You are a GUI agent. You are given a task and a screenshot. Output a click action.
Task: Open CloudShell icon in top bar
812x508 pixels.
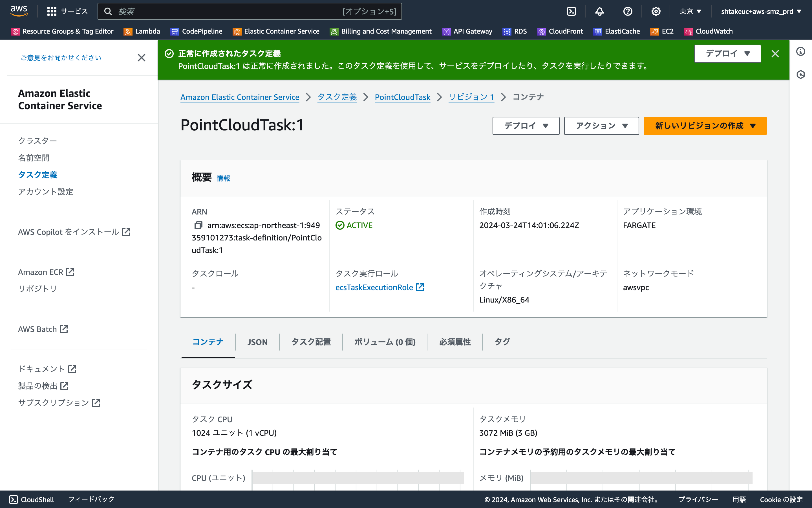coord(572,11)
